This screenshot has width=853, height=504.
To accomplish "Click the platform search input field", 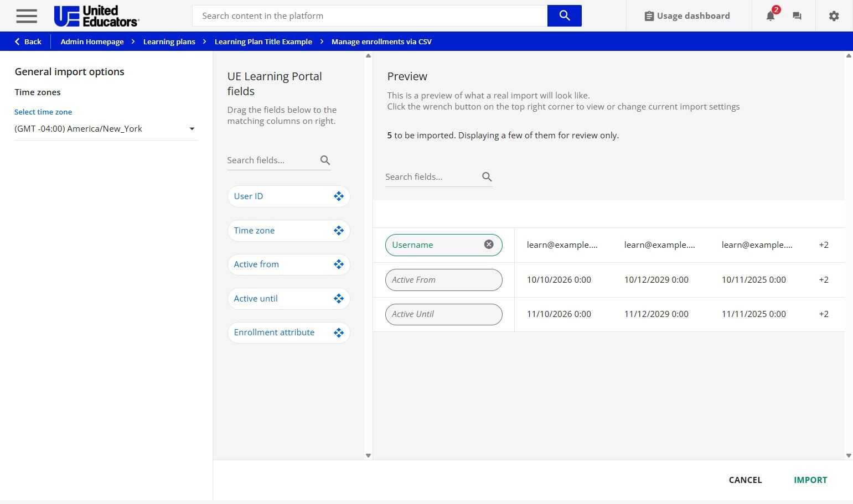I will (x=369, y=16).
